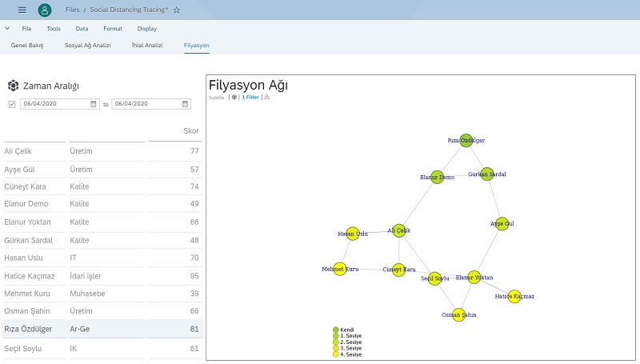Click the warning triangle icon in chart subtitle

pos(267,97)
